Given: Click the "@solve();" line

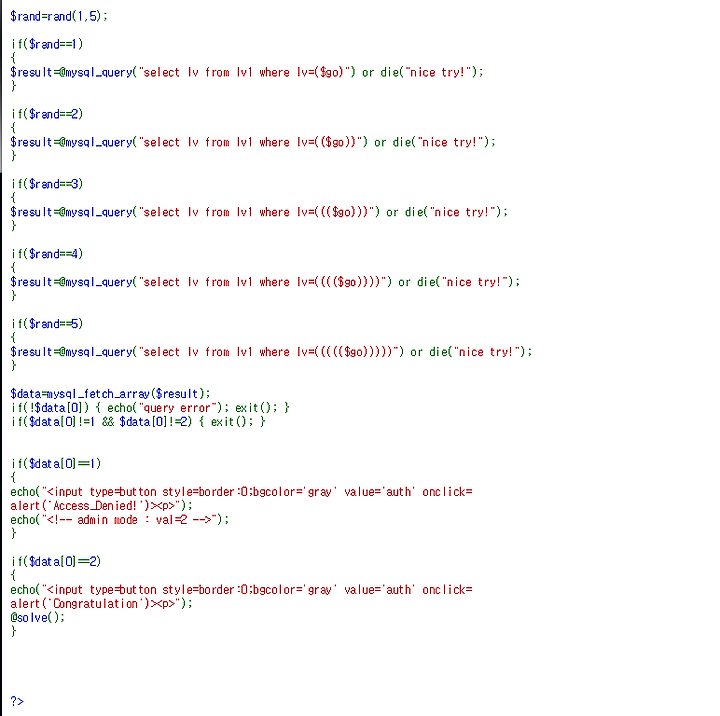Looking at the screenshot, I should 38,618.
